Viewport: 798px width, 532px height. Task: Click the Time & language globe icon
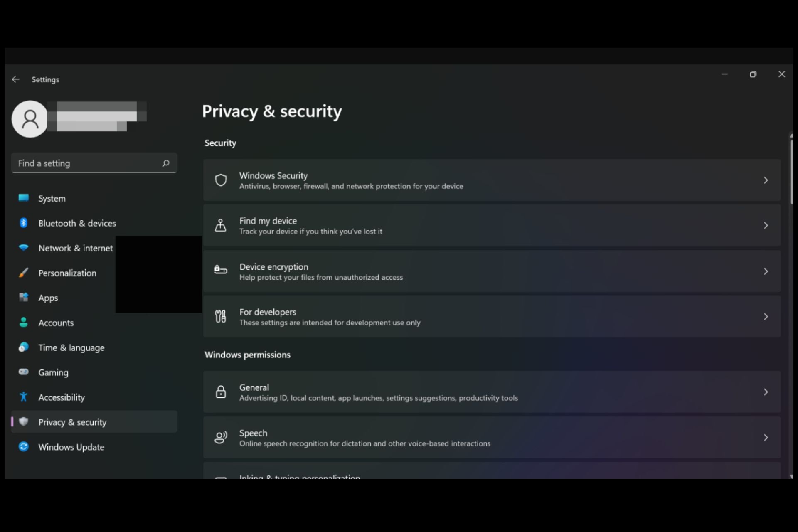pyautogui.click(x=24, y=347)
